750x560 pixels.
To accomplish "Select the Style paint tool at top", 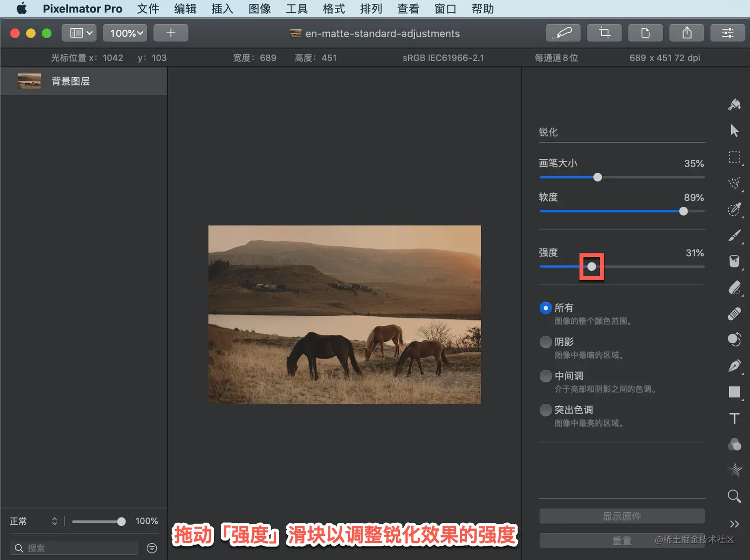I will point(735,105).
